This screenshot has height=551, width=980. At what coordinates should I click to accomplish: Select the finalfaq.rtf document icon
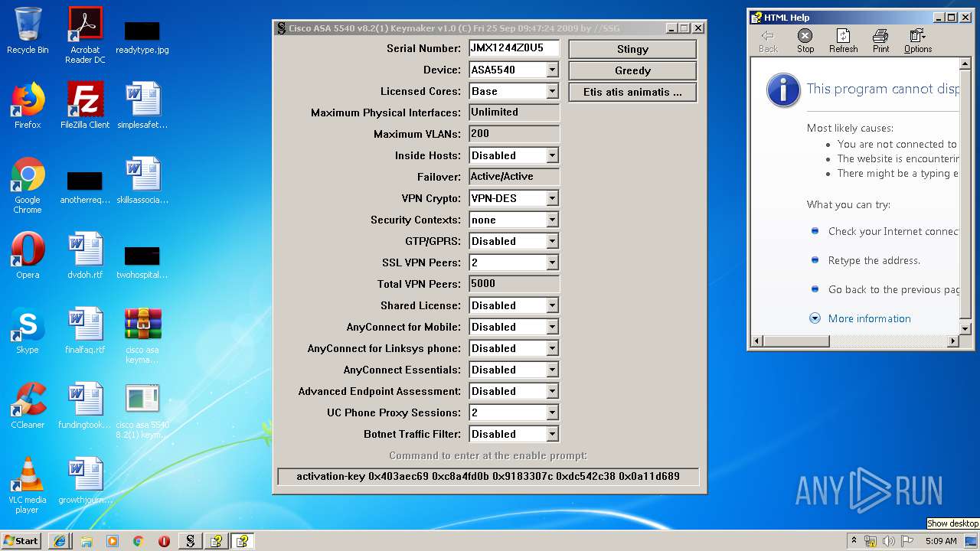[85, 331]
